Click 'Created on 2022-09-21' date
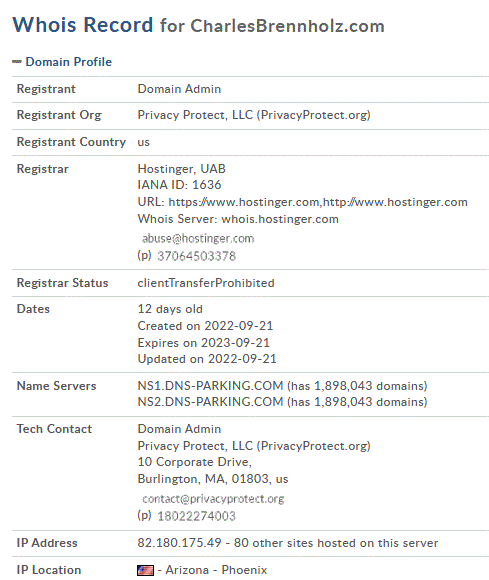The width and height of the screenshot is (489, 580). pos(205,326)
